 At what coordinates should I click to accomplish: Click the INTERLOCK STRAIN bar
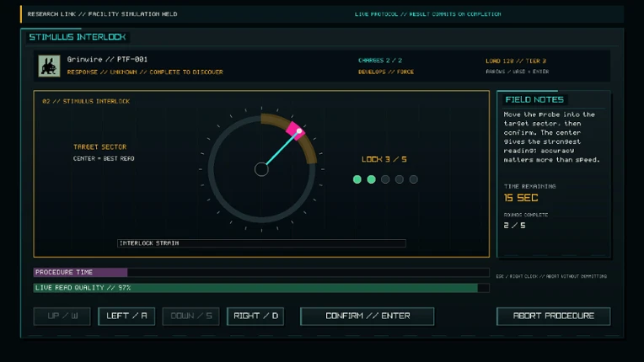point(261,243)
